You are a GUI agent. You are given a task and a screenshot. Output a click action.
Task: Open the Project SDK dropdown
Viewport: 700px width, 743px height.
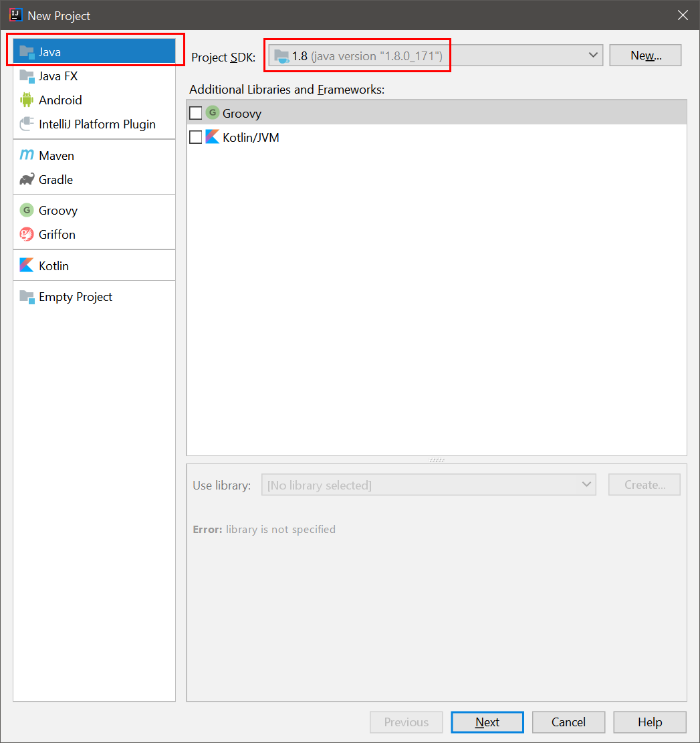point(436,56)
